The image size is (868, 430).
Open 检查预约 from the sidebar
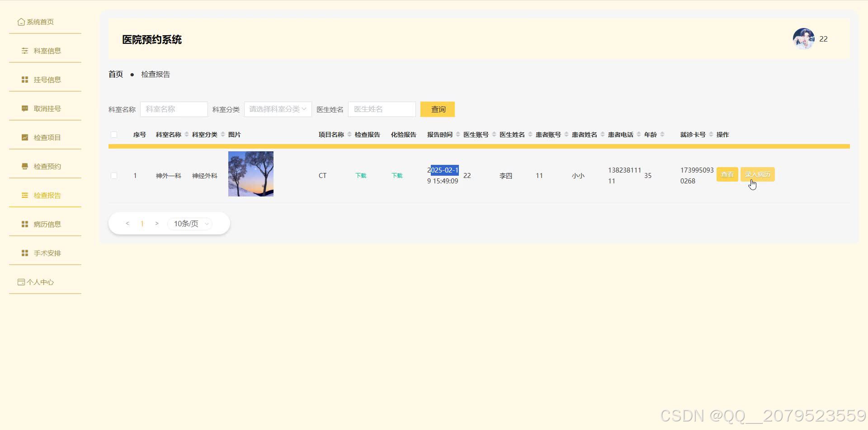(47, 166)
